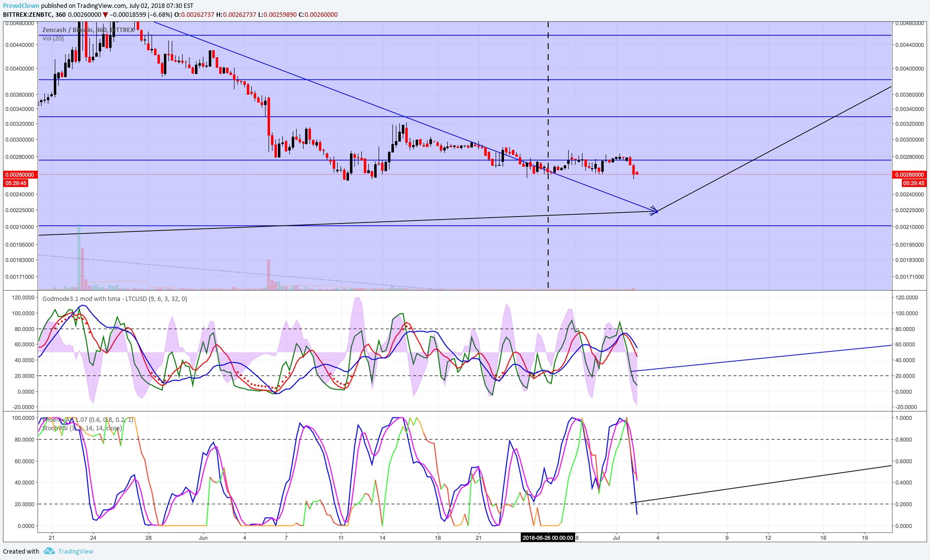The width and height of the screenshot is (930, 560).
Task: Click the 05:29:45 countdown on the right axis
Action: pos(914,183)
